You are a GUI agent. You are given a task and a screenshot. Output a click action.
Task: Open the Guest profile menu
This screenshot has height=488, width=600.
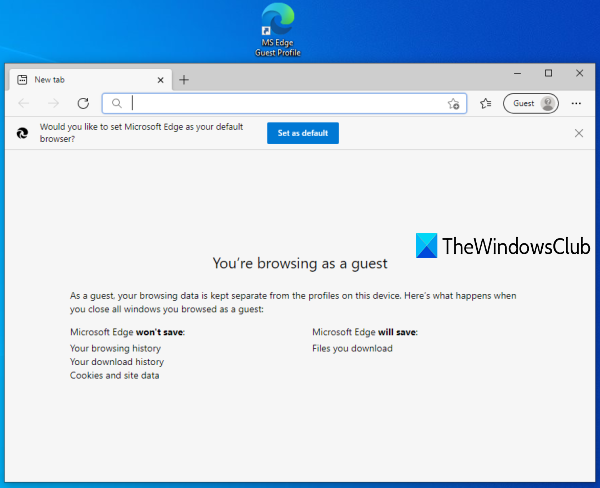(531, 103)
